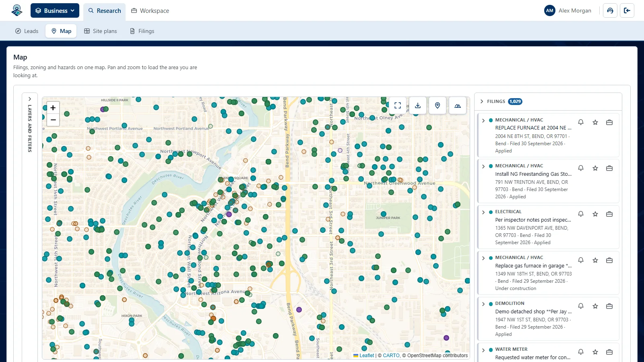
Task: Open the CARTO attribution link
Action: coord(391,356)
